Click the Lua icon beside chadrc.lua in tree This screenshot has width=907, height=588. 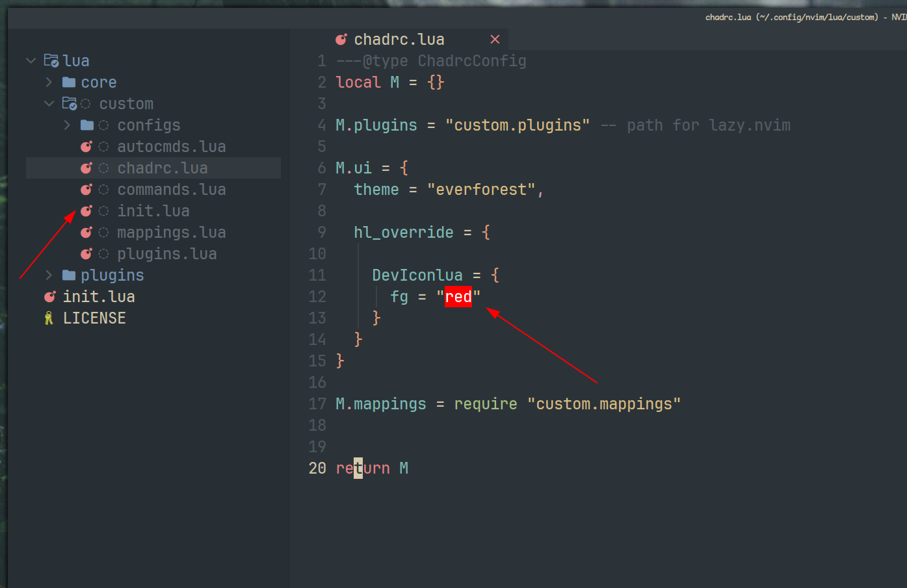point(86,168)
